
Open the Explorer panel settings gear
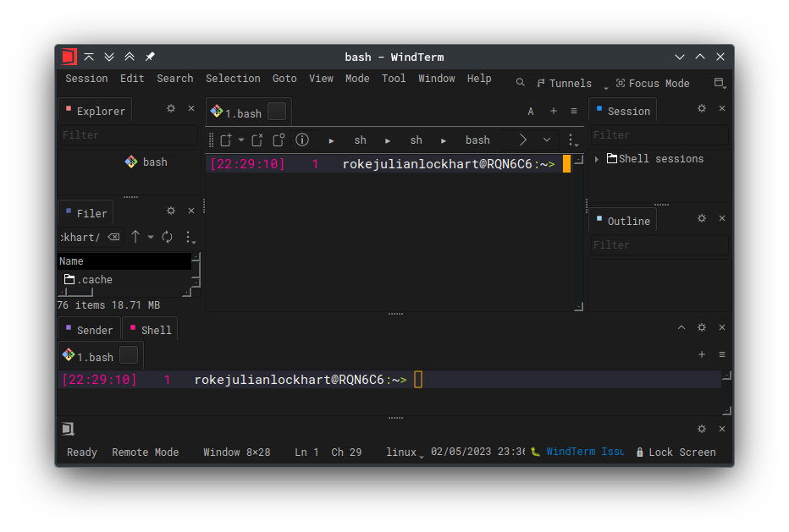[x=170, y=108]
